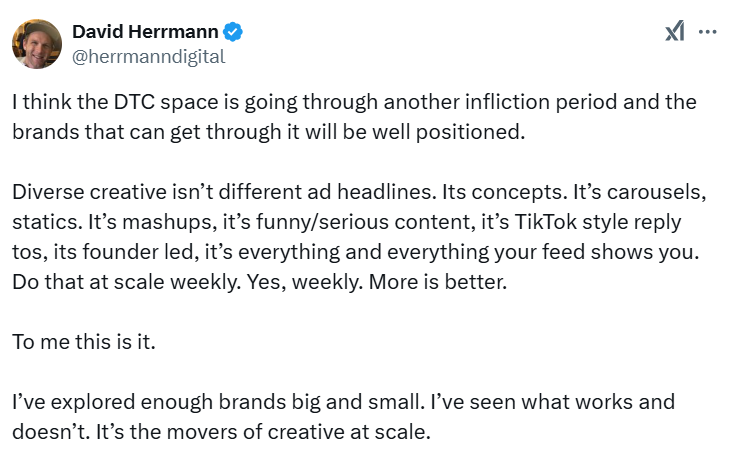740x464 pixels.
Task: Open the three-dot more options menu
Action: pyautogui.click(x=708, y=31)
